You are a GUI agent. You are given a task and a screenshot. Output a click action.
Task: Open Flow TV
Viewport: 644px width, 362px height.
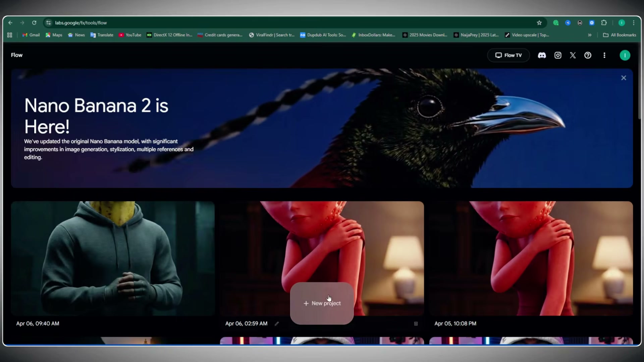[508, 55]
